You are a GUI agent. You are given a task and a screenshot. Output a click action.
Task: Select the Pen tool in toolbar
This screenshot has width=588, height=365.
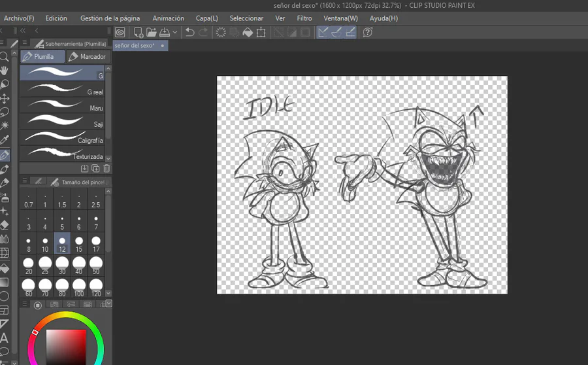click(5, 155)
